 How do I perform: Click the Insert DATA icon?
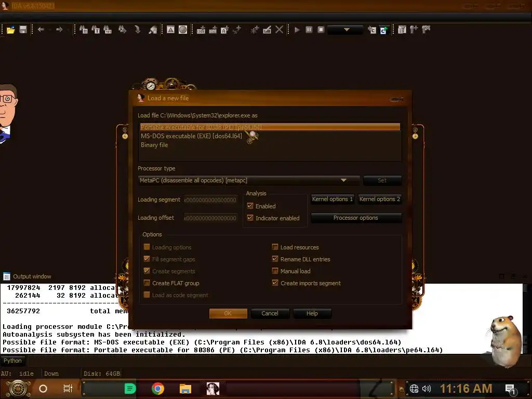coord(212,30)
